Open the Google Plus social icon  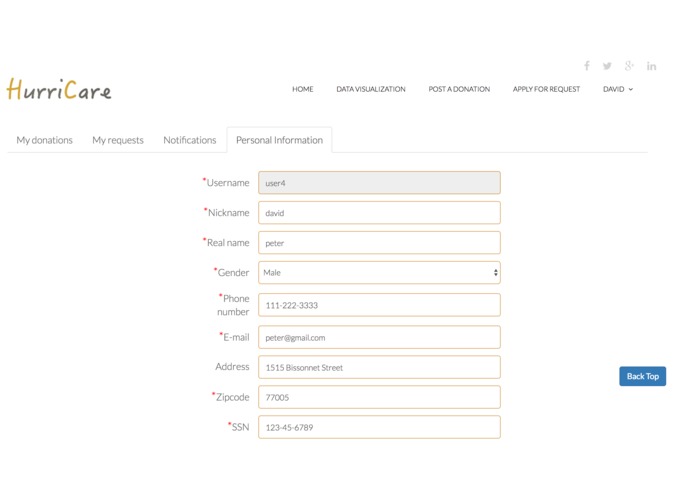629,66
